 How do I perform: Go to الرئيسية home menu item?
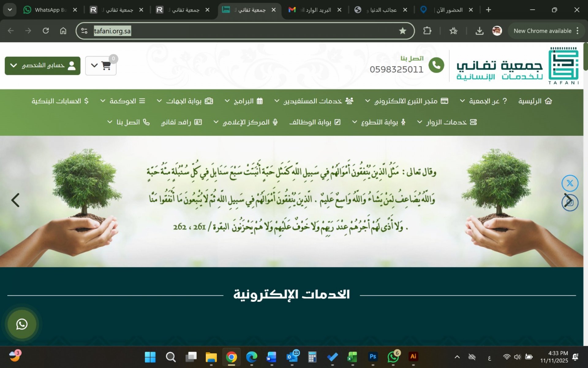(x=535, y=101)
